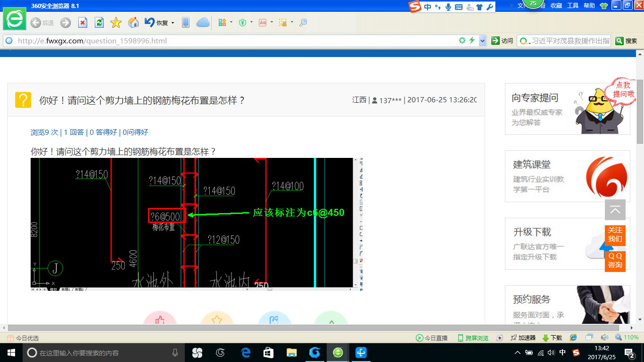Click the 今日直播 live button
644x362 pixels.
(432, 338)
